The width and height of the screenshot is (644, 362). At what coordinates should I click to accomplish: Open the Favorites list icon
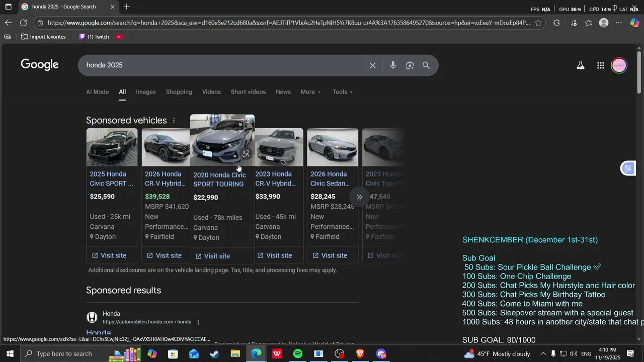pos(589,23)
